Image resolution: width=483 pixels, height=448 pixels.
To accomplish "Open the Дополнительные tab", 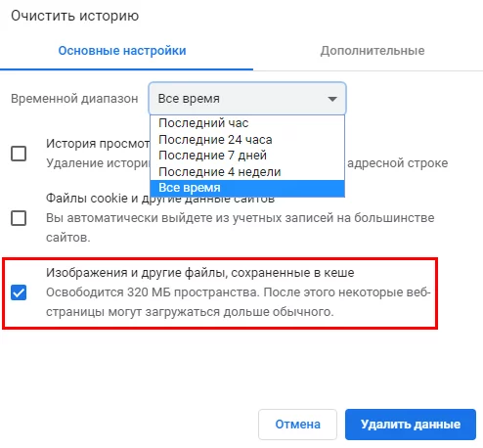I will click(373, 51).
